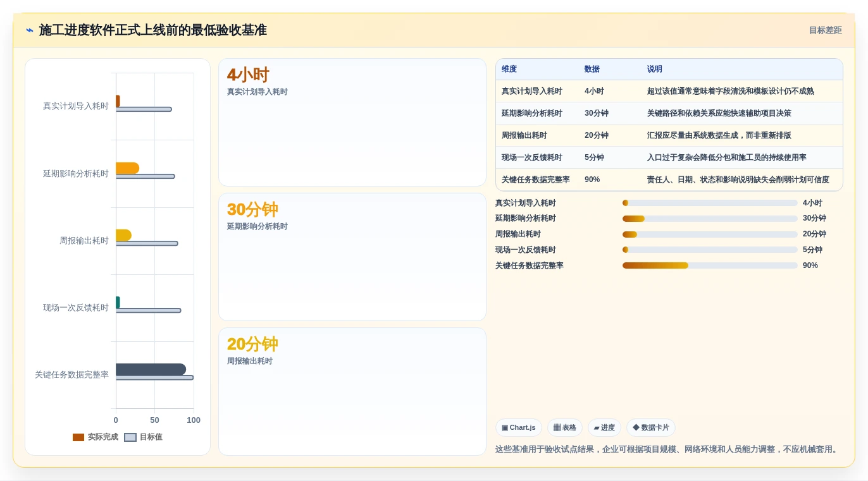
Task: Click the 关键任务数据完整率 progress bar
Action: click(x=710, y=265)
